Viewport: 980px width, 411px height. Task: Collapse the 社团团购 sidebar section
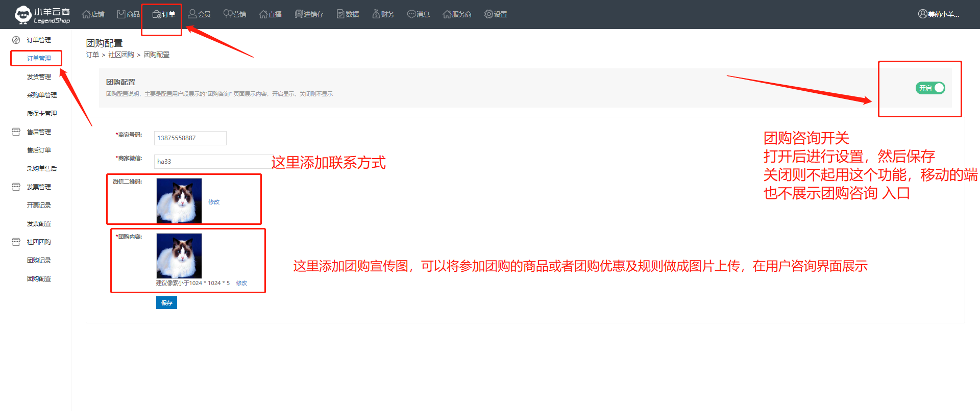16,242
